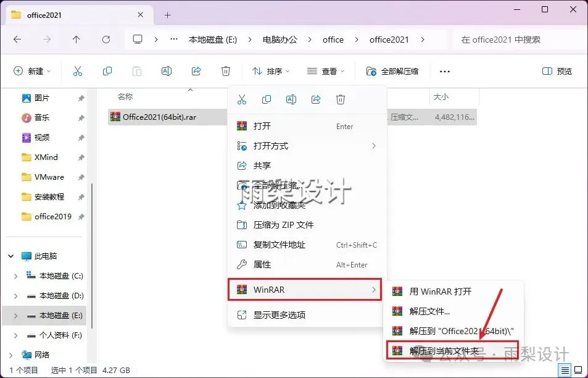The width and height of the screenshot is (588, 378).
Task: Click 解压到当前文件夹
Action: coord(452,351)
